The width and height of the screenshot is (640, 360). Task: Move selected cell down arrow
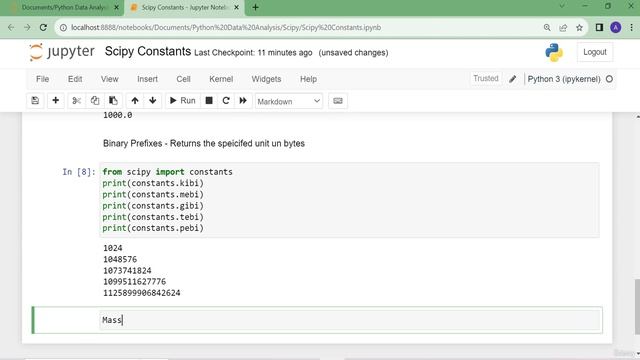point(153,101)
